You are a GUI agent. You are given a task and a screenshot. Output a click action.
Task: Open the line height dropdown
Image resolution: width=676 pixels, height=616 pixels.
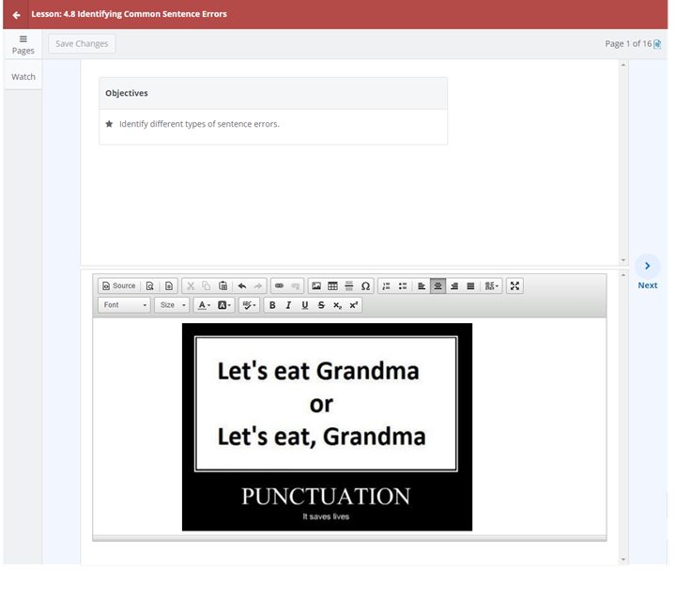[491, 285]
